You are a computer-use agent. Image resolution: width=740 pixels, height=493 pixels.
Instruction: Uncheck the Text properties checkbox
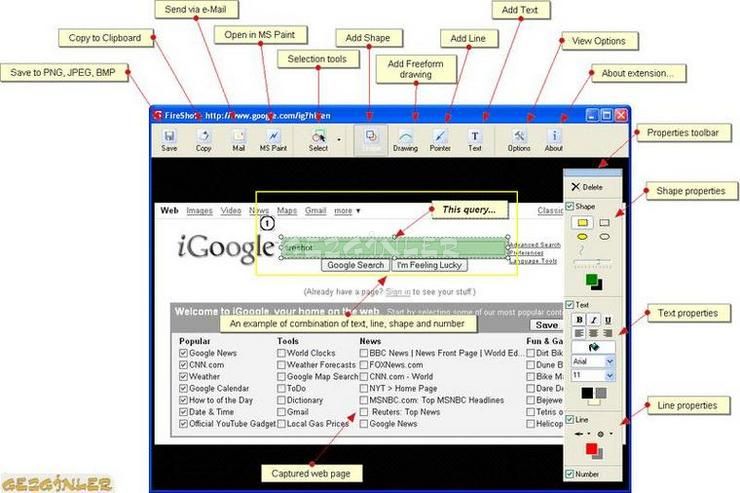570,305
